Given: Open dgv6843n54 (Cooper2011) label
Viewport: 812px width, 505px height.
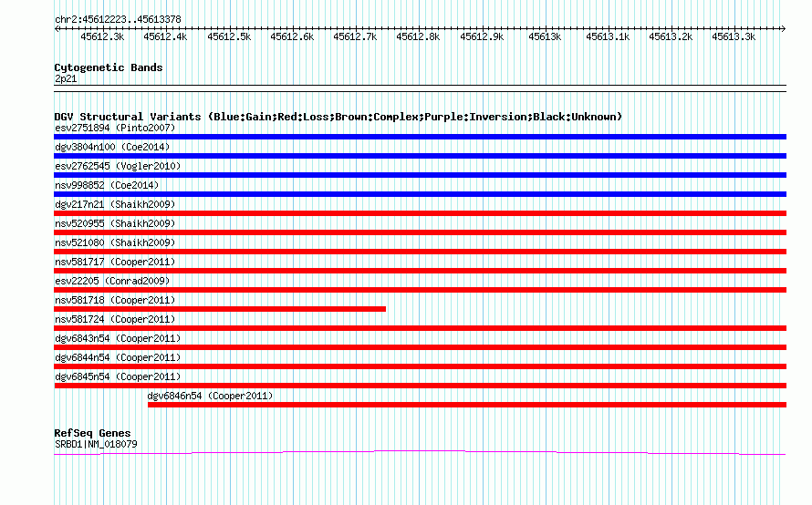Looking at the screenshot, I should [x=118, y=338].
